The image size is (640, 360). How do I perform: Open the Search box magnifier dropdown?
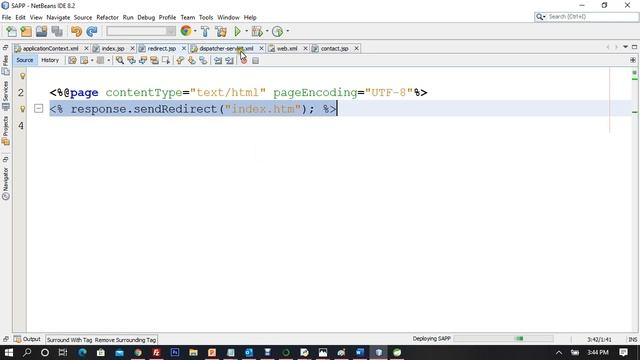coord(541,17)
